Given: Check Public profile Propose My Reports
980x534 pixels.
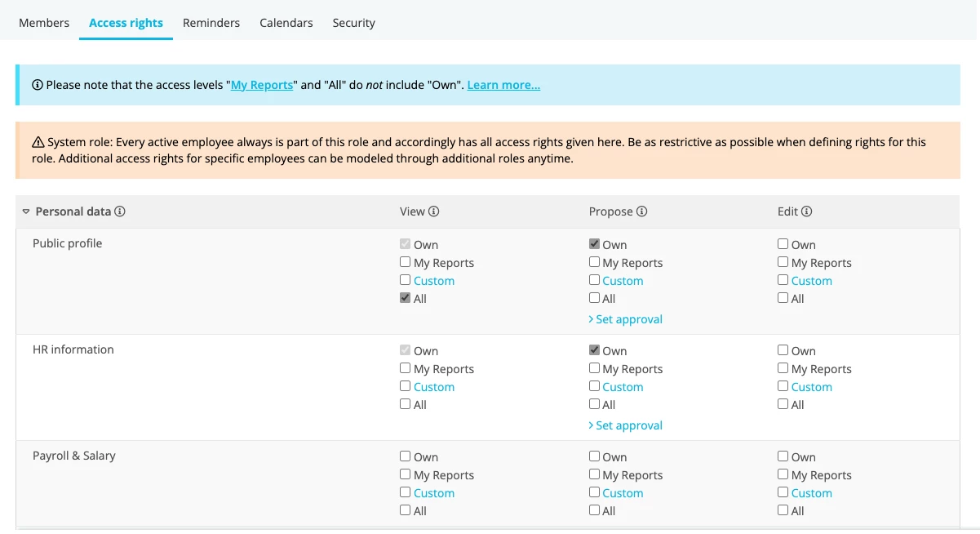Looking at the screenshot, I should pos(594,262).
